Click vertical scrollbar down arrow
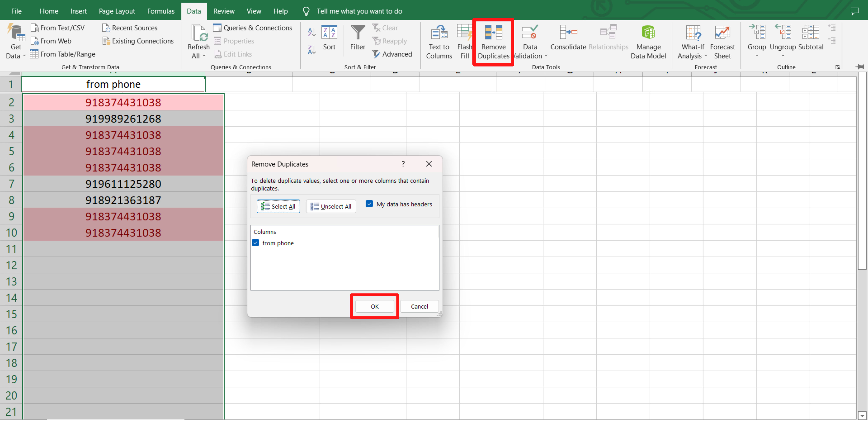 (x=862, y=416)
